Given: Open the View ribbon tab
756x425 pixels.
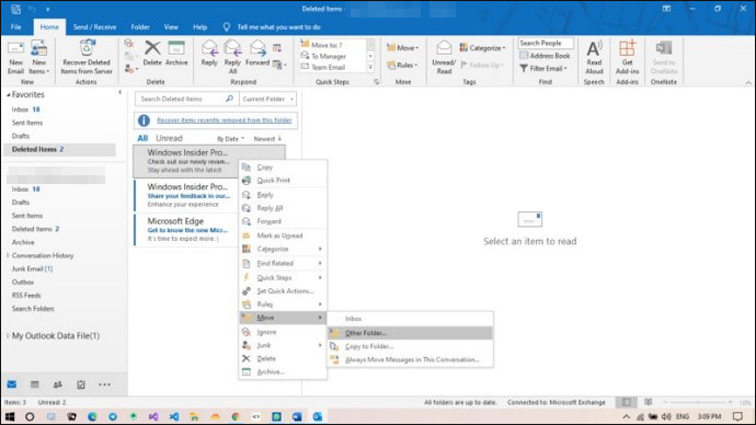Looking at the screenshot, I should [171, 27].
